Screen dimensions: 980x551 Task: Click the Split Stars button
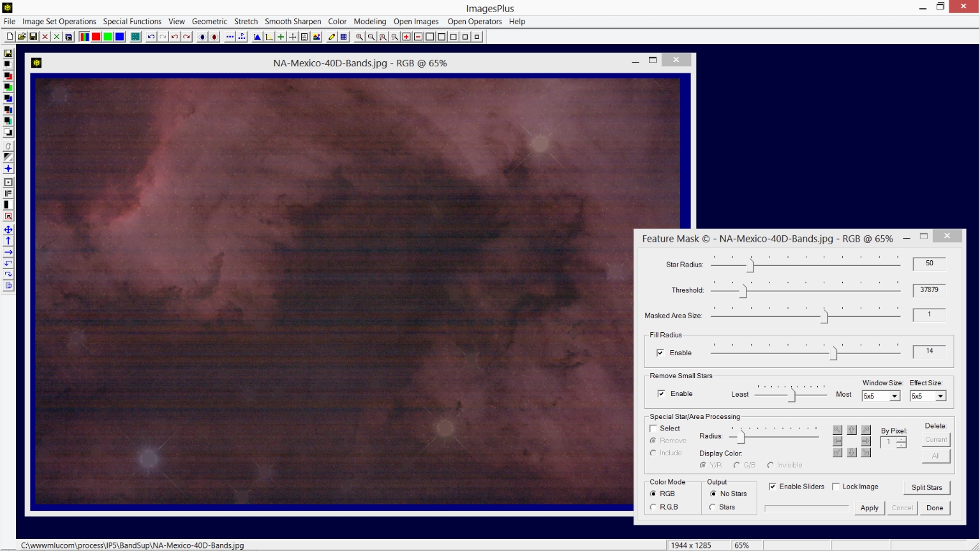pyautogui.click(x=926, y=487)
